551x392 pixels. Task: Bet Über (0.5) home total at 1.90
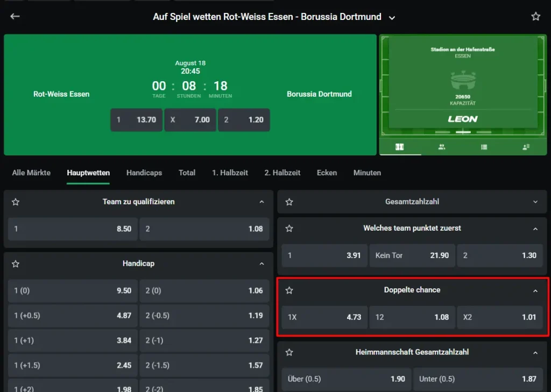[x=346, y=379]
